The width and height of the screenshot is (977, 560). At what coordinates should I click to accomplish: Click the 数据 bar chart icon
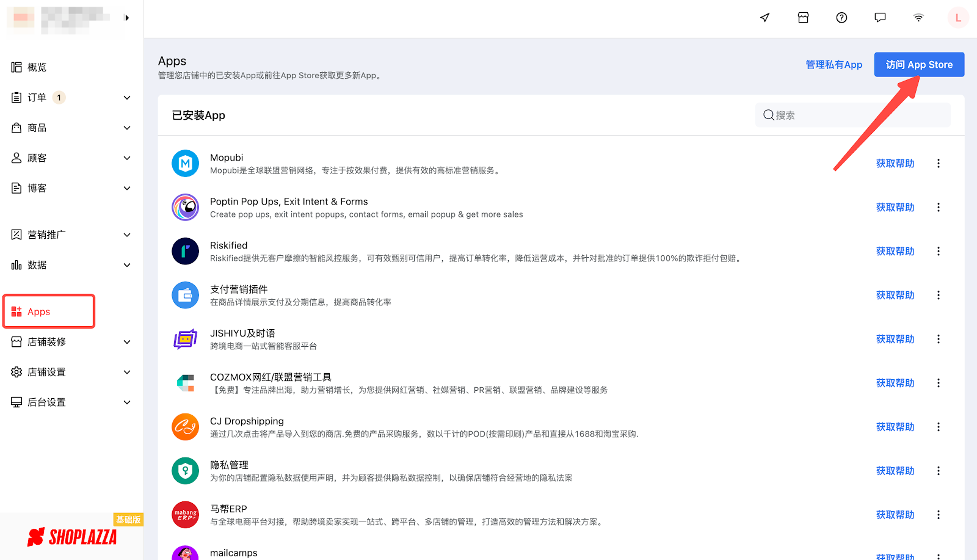click(x=16, y=265)
